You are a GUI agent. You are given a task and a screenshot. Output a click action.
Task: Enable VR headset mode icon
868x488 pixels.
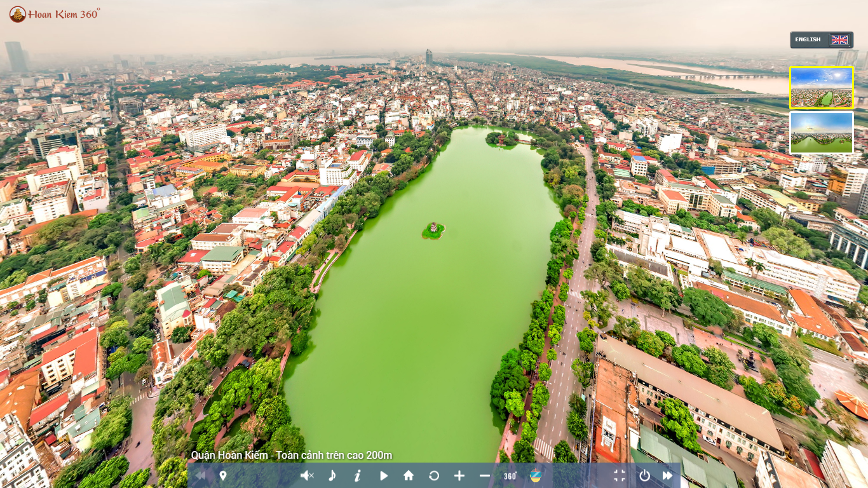(536, 475)
